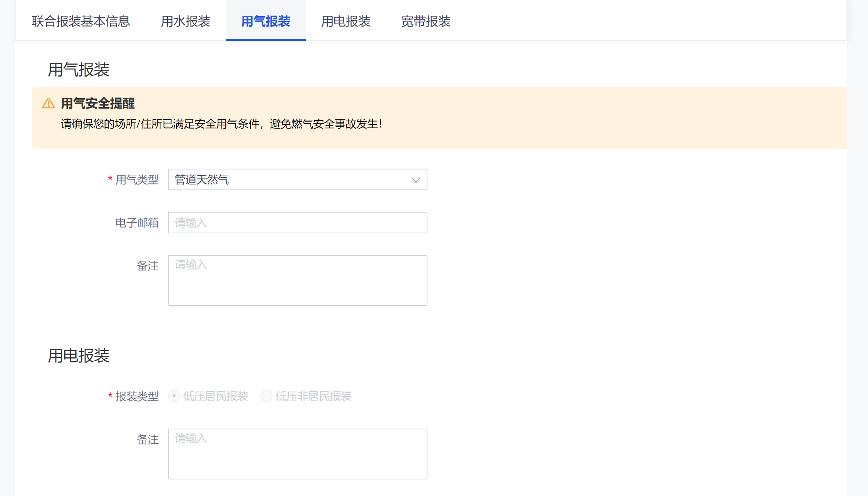
Task: Click the 用气安全提醒 alert title
Action: click(98, 104)
